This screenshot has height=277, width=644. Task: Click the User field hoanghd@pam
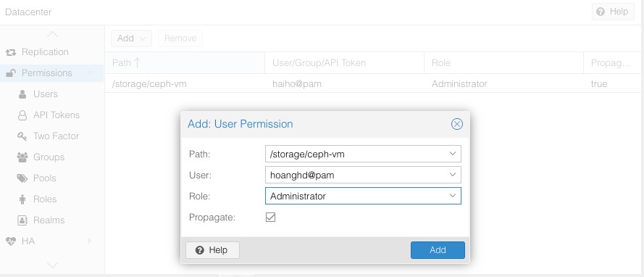coord(363,175)
